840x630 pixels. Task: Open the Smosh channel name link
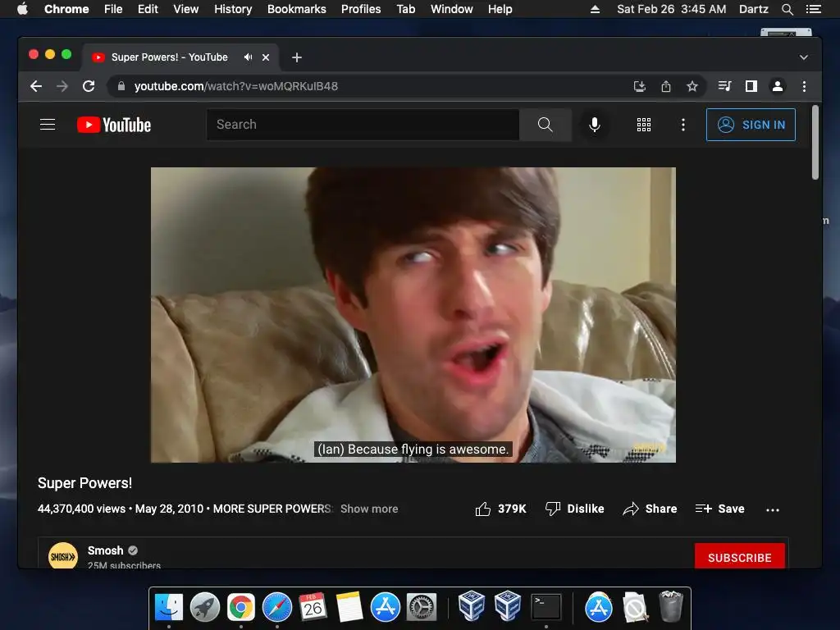click(106, 550)
